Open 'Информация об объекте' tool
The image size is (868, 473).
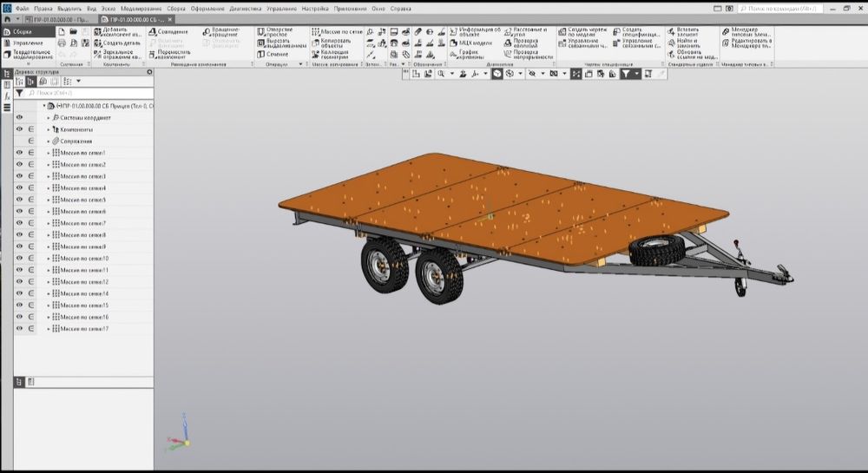pyautogui.click(x=475, y=32)
